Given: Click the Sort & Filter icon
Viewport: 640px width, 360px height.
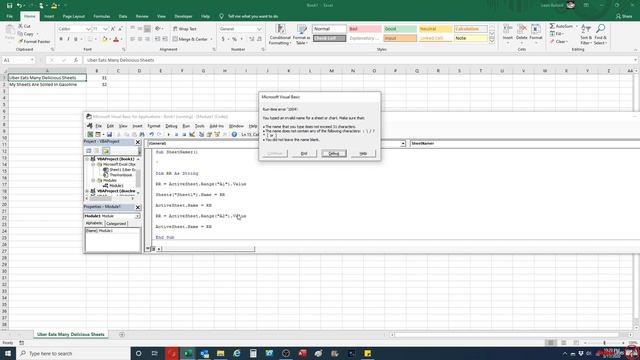Looking at the screenshot, I should [x=586, y=29].
